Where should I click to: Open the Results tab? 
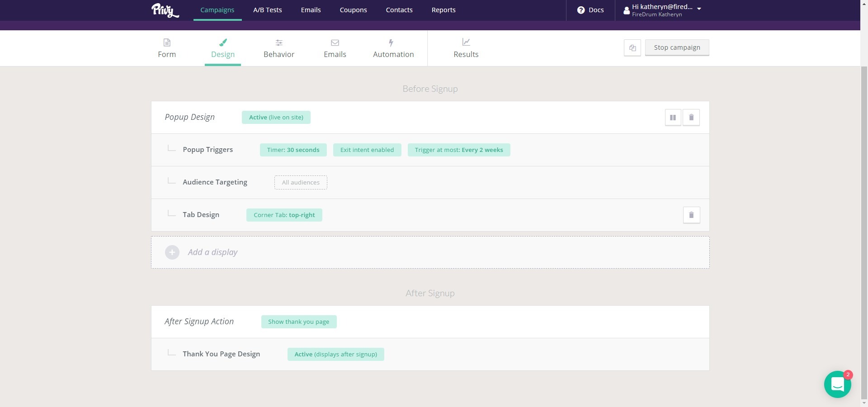[466, 54]
